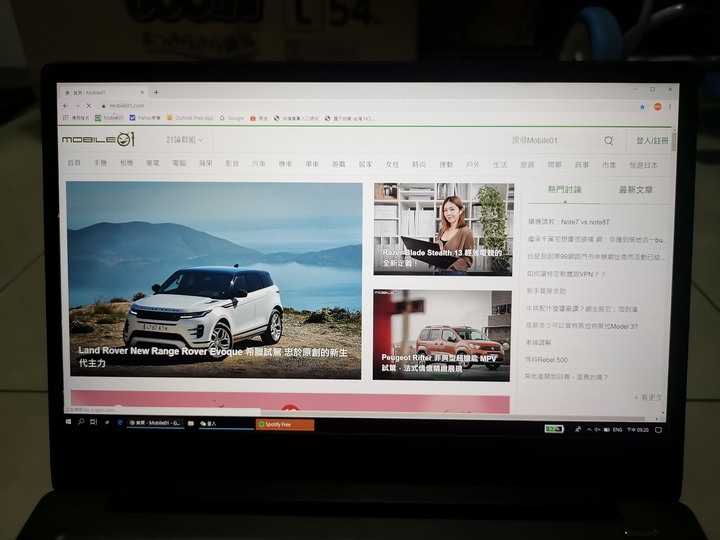Open the Peugeot Rifter MPV article
This screenshot has height=540, width=720.
(x=442, y=335)
